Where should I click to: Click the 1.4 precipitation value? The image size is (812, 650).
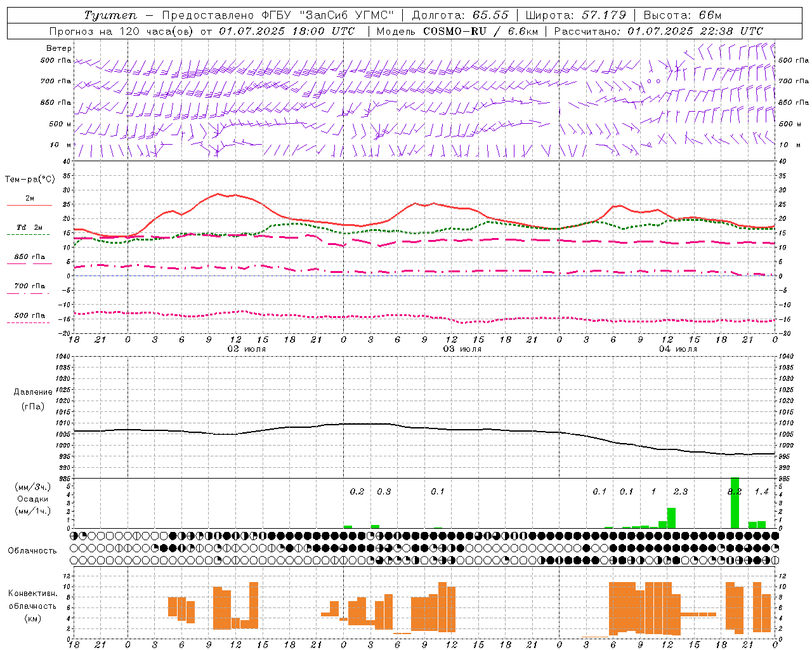pos(761,492)
